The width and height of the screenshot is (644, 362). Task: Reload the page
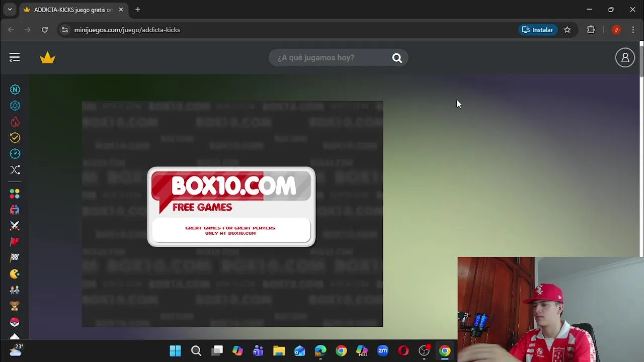pyautogui.click(x=45, y=30)
